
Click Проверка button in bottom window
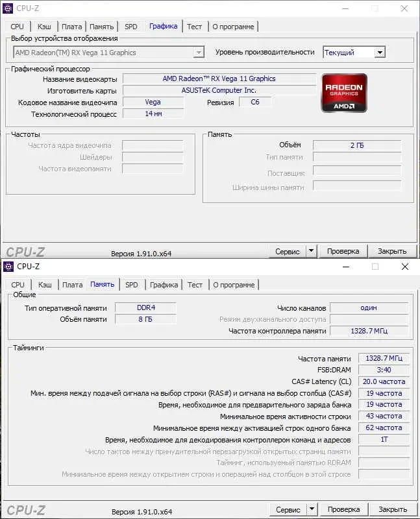click(x=344, y=509)
